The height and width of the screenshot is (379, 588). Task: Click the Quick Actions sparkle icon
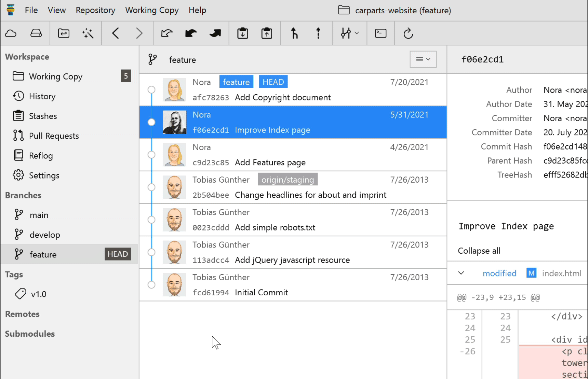(88, 33)
